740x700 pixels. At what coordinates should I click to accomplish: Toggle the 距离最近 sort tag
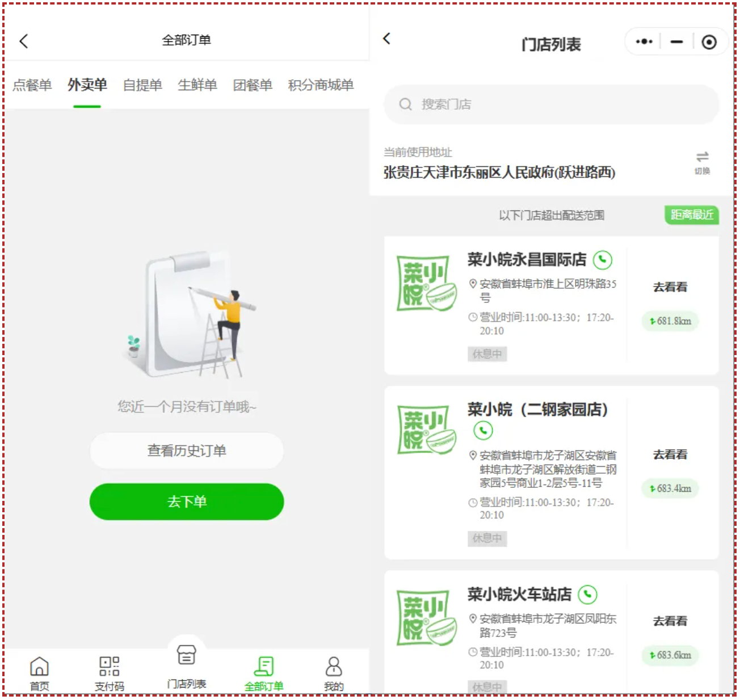[x=692, y=215]
